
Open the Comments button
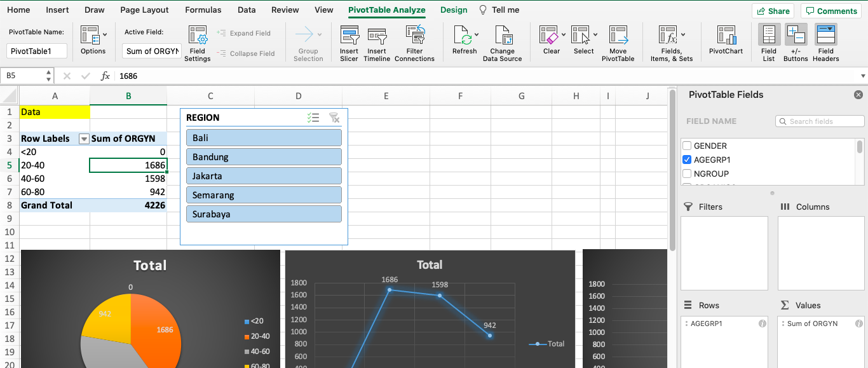[831, 11]
